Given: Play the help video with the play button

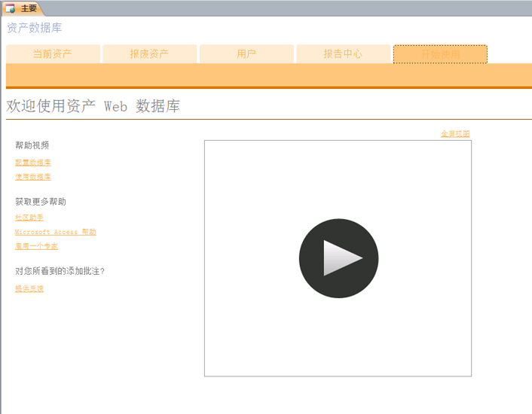Looking at the screenshot, I should click(x=338, y=258).
